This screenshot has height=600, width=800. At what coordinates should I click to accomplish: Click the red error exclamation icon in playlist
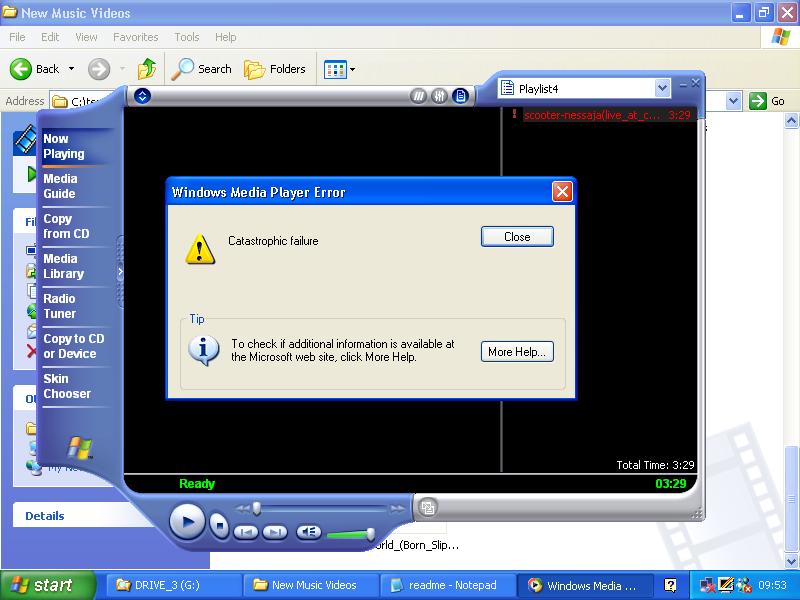point(514,114)
